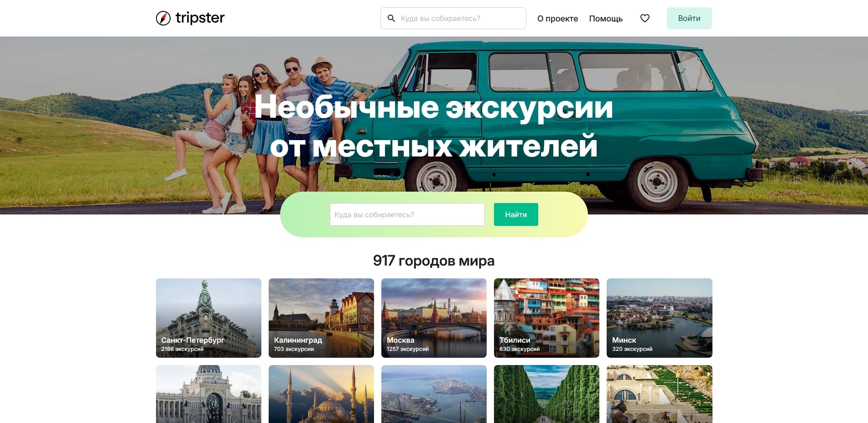
Task: Click the green hedge alley photo
Action: tap(546, 395)
